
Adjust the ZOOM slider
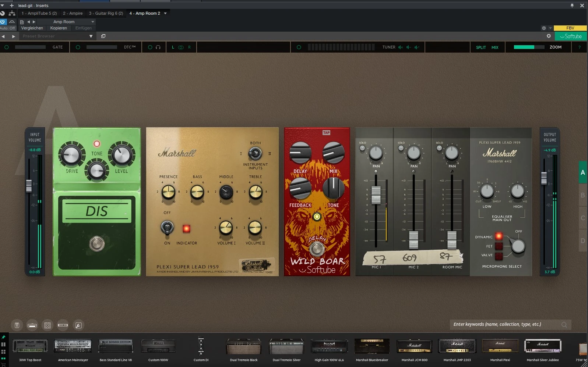click(529, 47)
